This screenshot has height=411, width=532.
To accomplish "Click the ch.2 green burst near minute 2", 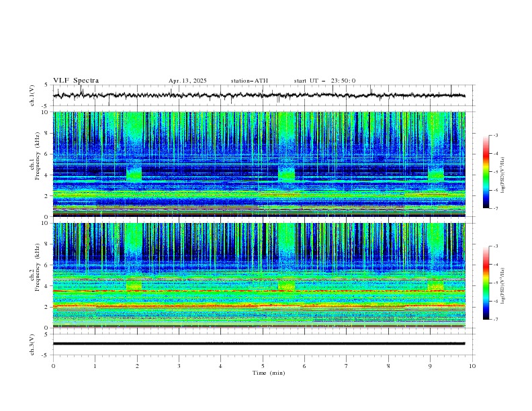I will (134, 285).
